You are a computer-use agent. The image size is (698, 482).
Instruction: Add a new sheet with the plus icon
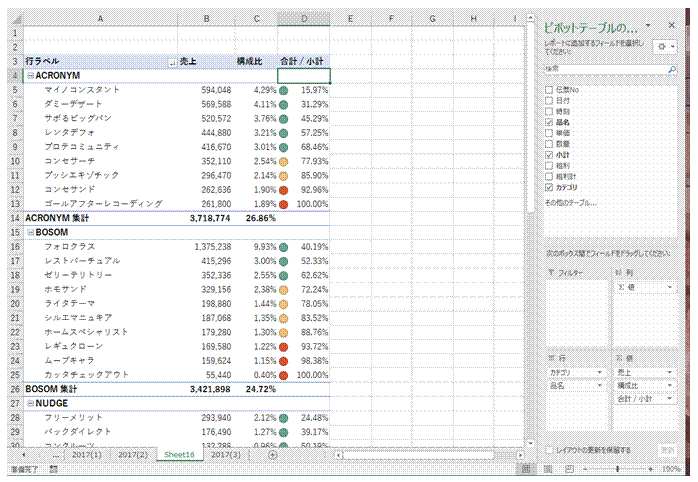[272, 454]
